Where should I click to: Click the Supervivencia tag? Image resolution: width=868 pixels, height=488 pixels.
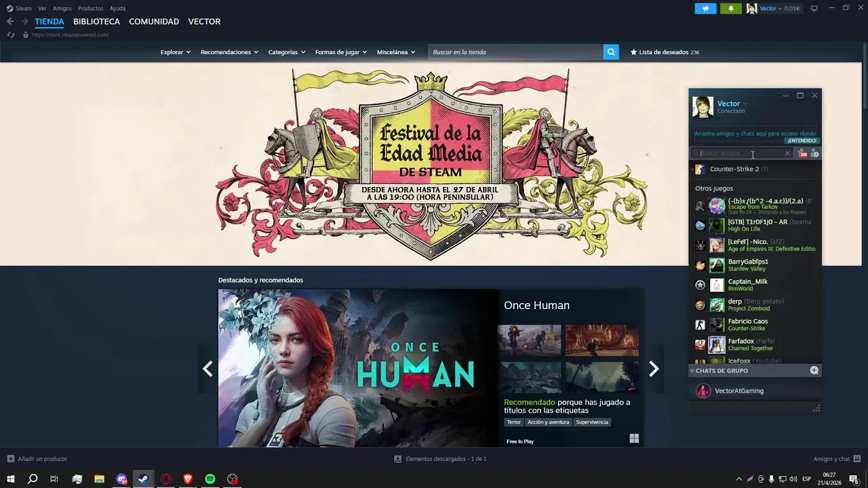click(x=592, y=422)
